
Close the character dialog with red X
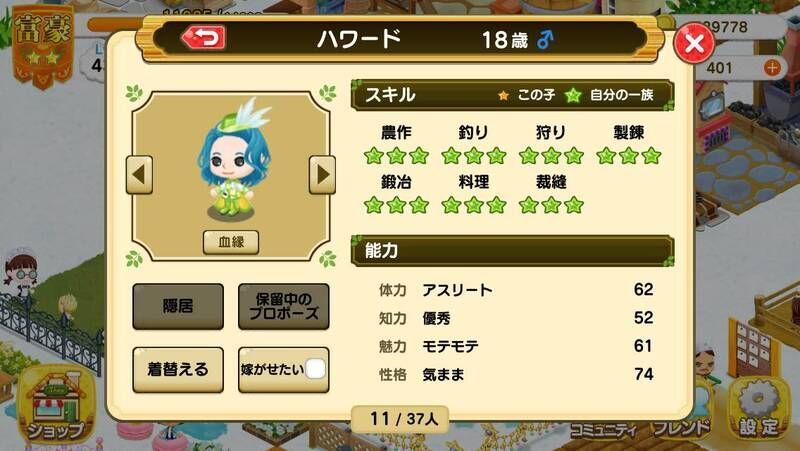point(694,43)
